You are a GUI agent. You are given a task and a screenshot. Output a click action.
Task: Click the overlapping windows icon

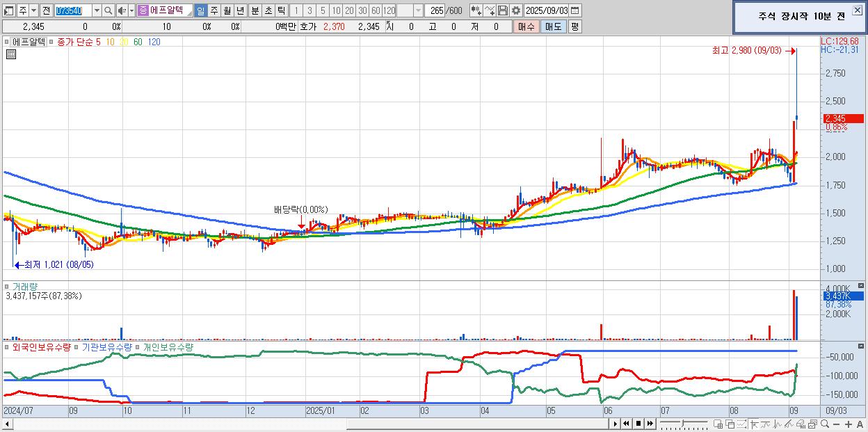click(730, 424)
